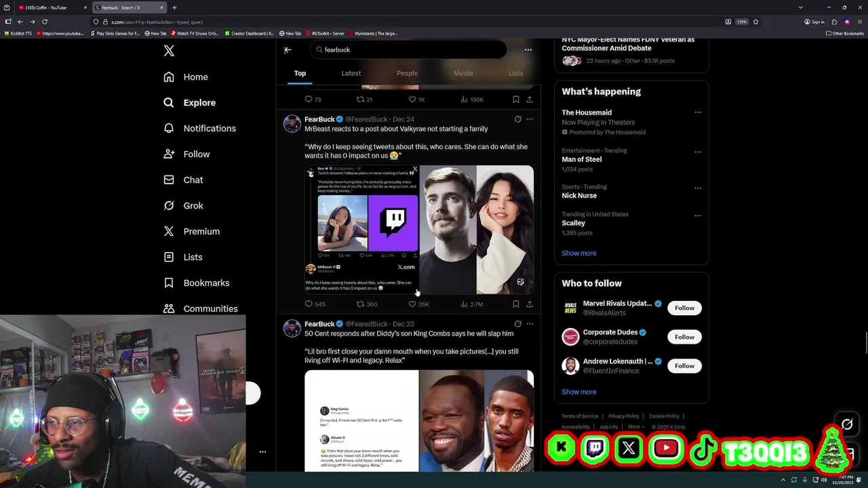
Task: Bookmark the MrBeast Valkyrae post
Action: point(516,304)
